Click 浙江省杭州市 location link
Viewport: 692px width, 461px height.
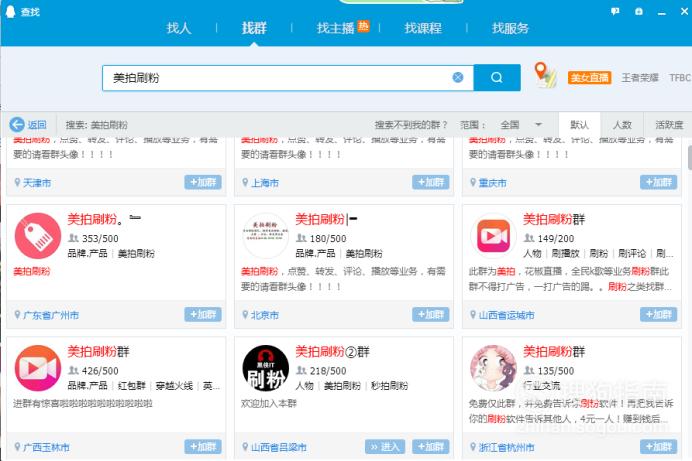coord(507,447)
